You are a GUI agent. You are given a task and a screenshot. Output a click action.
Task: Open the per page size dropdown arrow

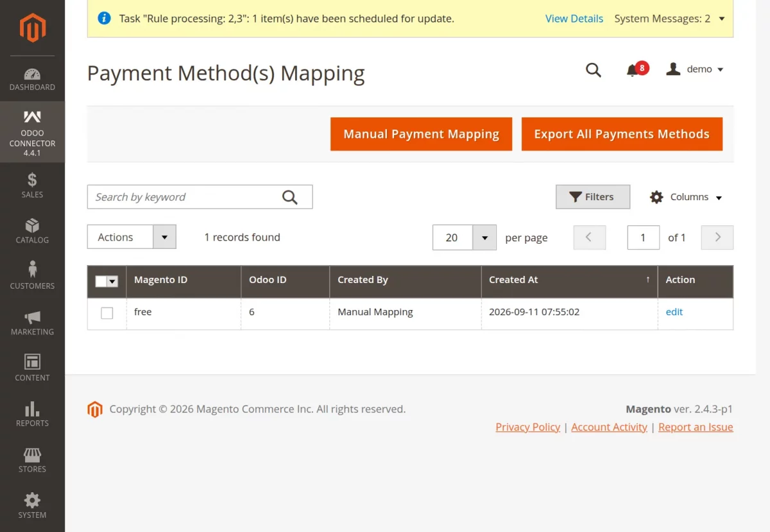point(484,237)
